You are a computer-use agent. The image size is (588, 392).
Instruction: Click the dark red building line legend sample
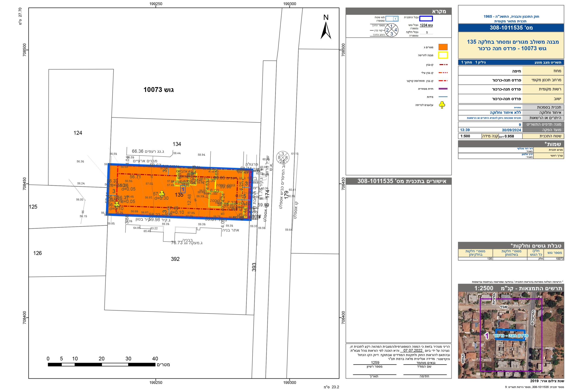443,65
